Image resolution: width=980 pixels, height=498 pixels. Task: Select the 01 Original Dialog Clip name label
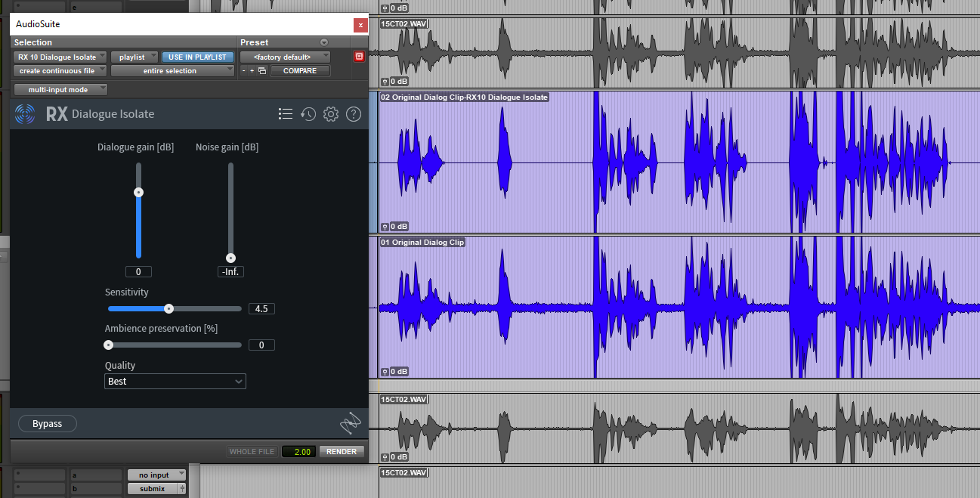pyautogui.click(x=422, y=243)
